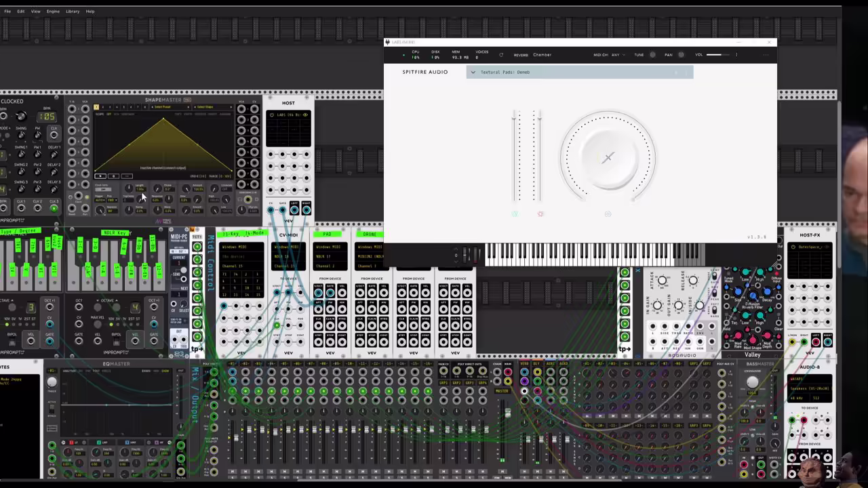Screen dimensions: 868x488
Task: Click the ShapeMaster play button
Action: tap(100, 176)
